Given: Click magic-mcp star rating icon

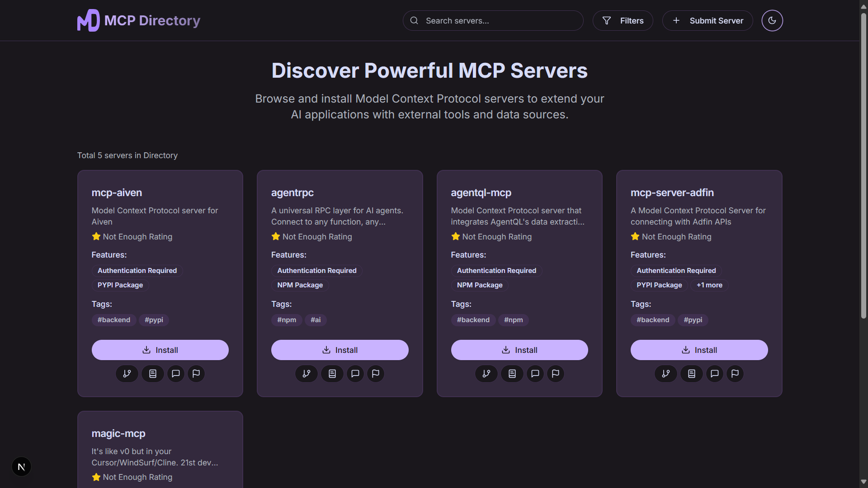Looking at the screenshot, I should pos(96,477).
